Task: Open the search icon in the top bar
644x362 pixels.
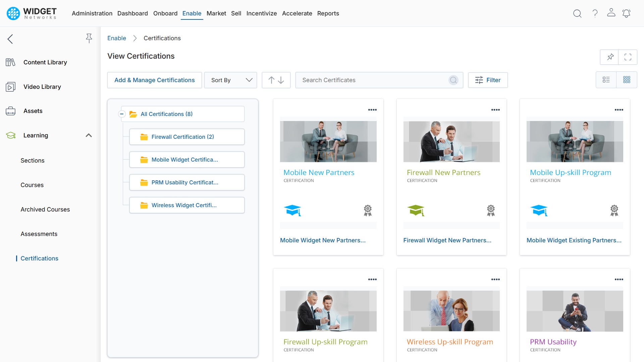Action: pyautogui.click(x=578, y=13)
